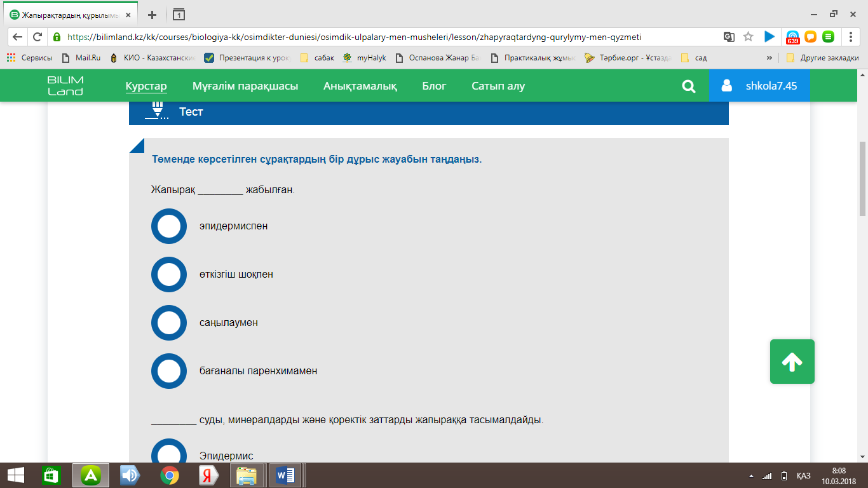Open the Мұғалім парақшасы menu item
This screenshot has width=868, height=488.
click(x=245, y=86)
